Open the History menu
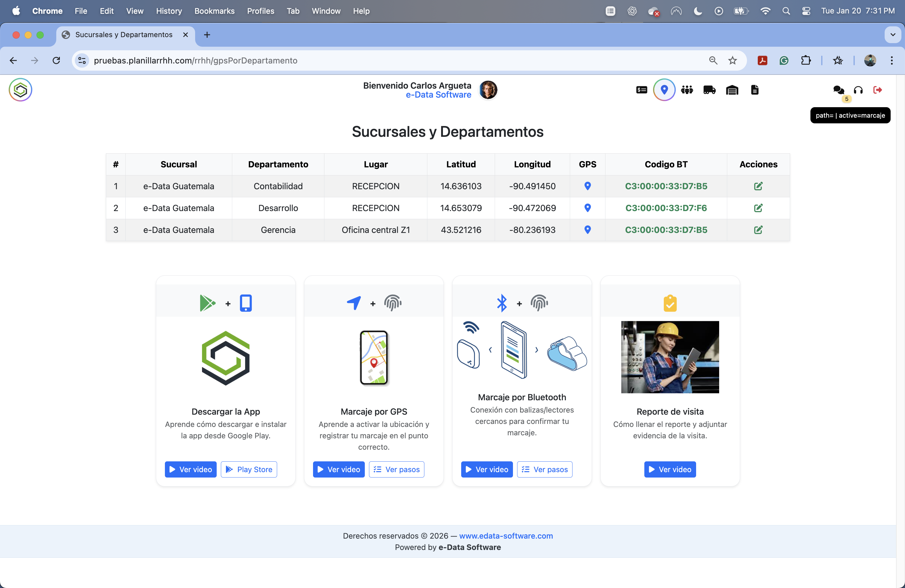Image resolution: width=905 pixels, height=588 pixels. coord(169,11)
